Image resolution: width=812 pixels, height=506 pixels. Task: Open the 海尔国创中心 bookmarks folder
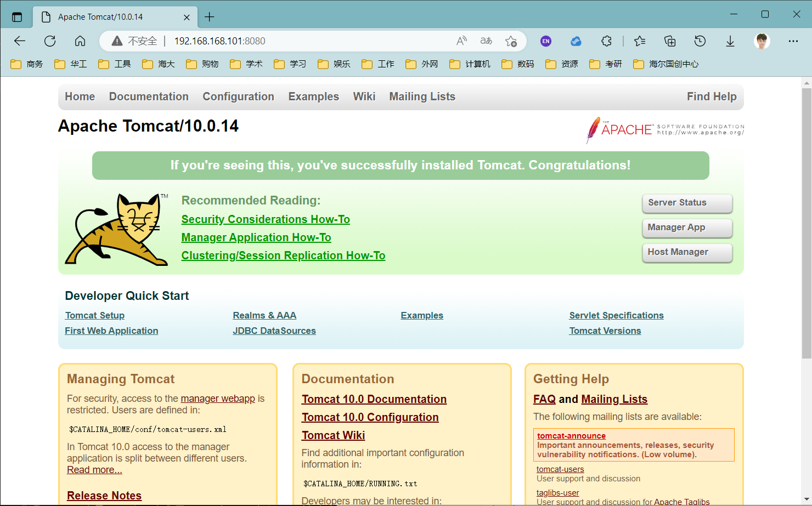[x=666, y=64]
